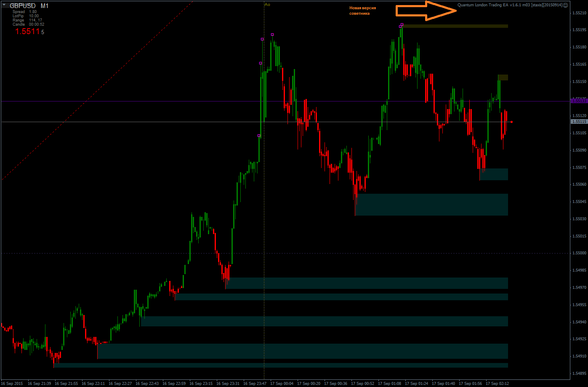Open the dropdown triangle beside GBPUSD M1
588x387 pixels.
pyautogui.click(x=4, y=5)
